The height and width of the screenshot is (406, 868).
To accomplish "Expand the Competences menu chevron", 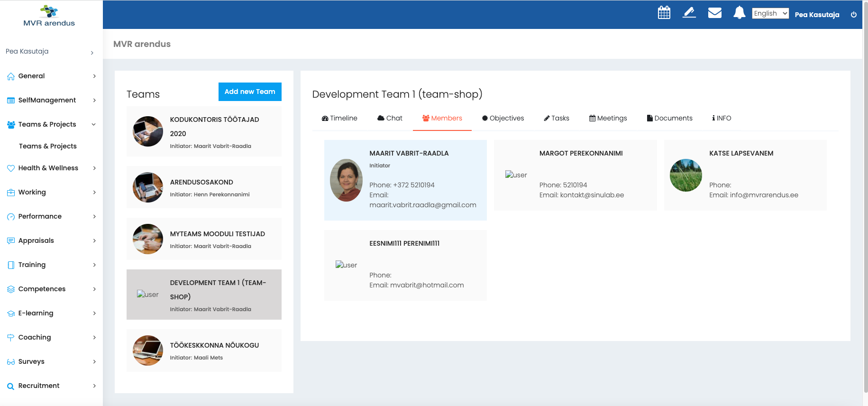I will [x=94, y=289].
